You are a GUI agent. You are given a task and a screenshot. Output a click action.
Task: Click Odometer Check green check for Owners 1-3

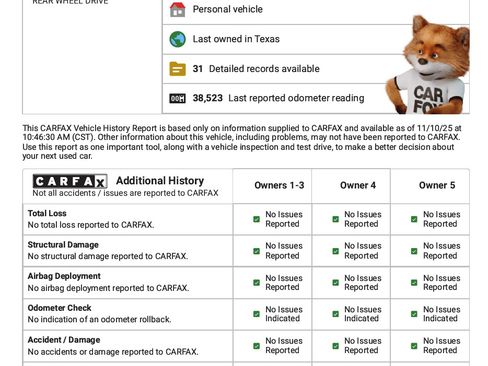coord(256,314)
